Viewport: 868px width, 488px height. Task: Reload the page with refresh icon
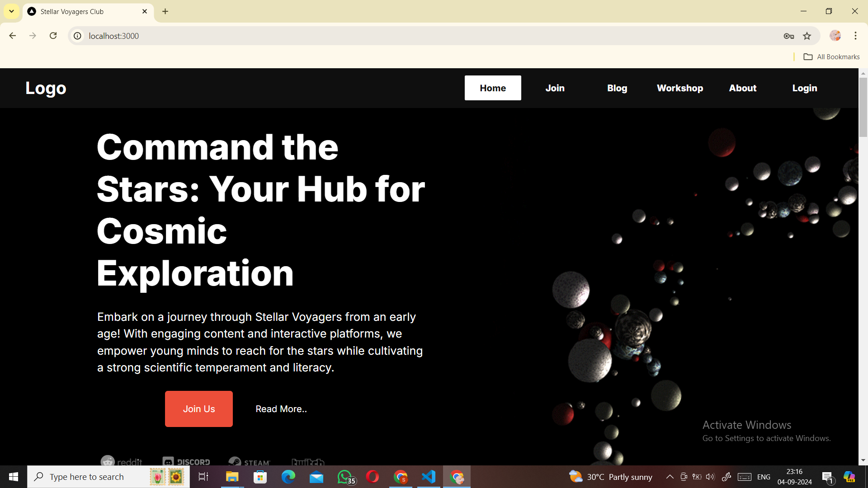[x=53, y=36]
